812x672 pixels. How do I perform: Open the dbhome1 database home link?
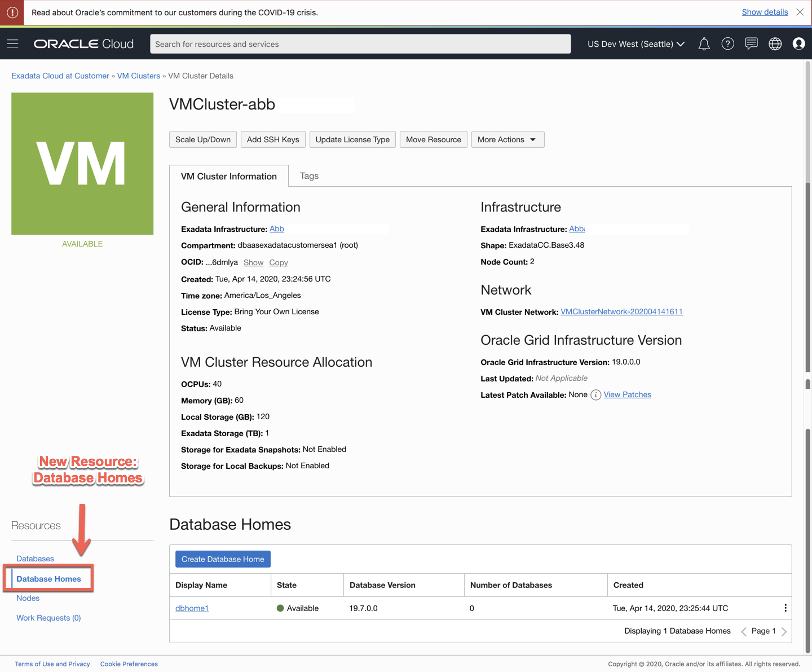click(192, 608)
